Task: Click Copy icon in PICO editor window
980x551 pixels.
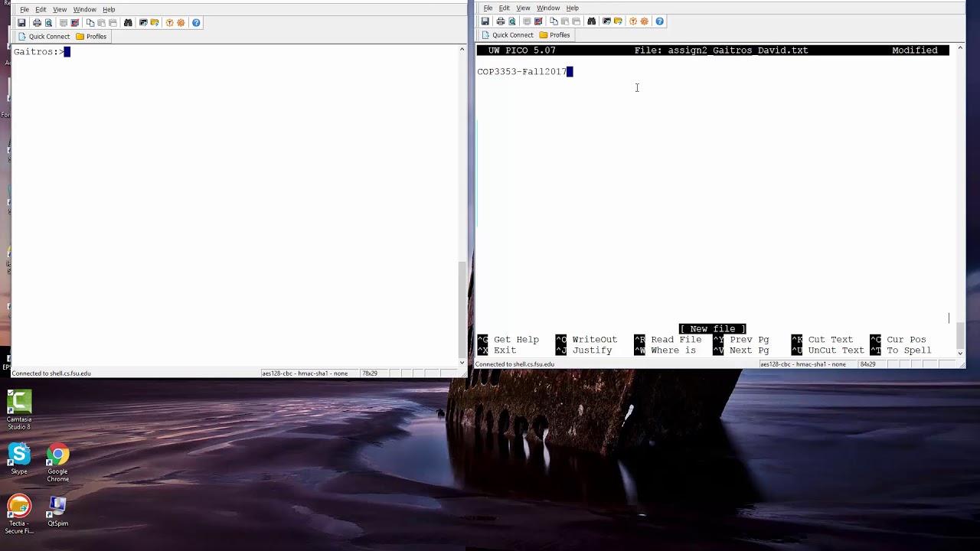Action: point(554,21)
